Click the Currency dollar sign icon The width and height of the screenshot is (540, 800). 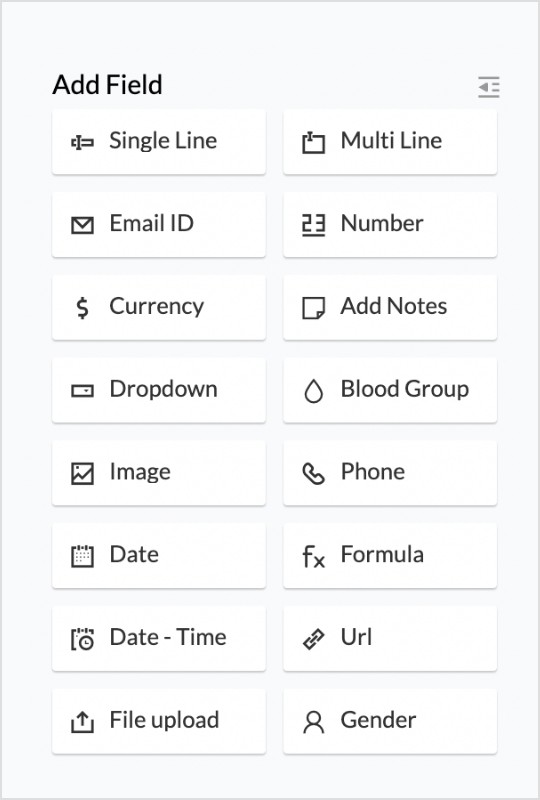pyautogui.click(x=82, y=308)
